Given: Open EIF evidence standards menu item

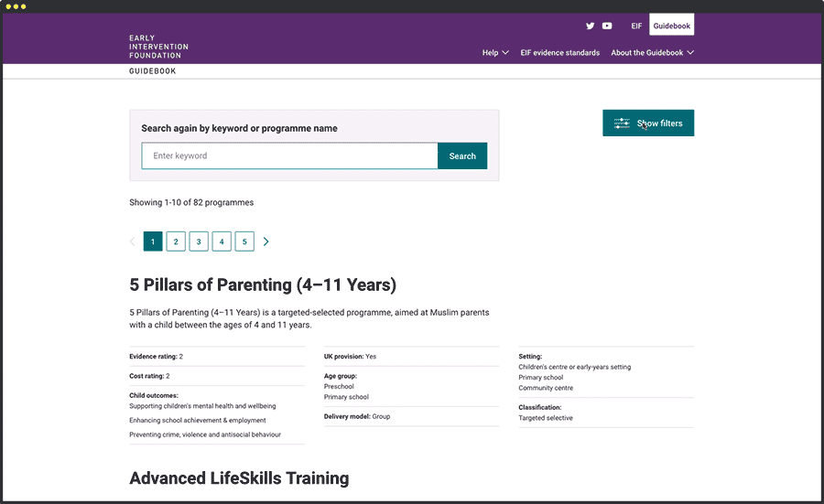Looking at the screenshot, I should click(559, 53).
